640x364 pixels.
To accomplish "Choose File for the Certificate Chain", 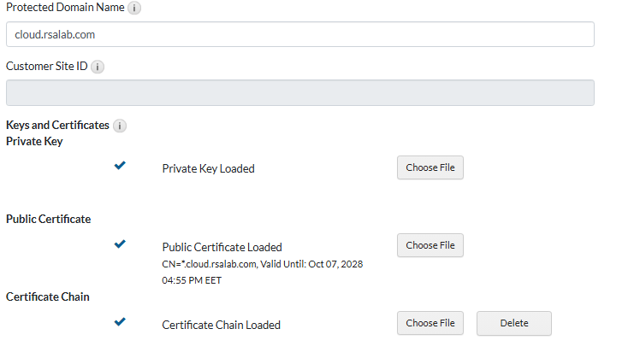I will [x=430, y=323].
